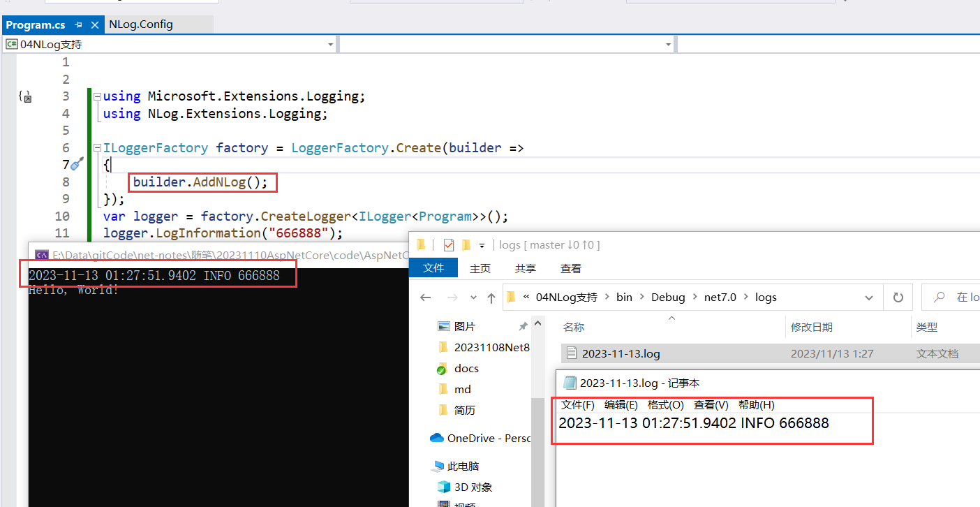Image resolution: width=980 pixels, height=507 pixels.
Task: Open the 查看 ribbon tab in Explorer
Action: (x=571, y=268)
